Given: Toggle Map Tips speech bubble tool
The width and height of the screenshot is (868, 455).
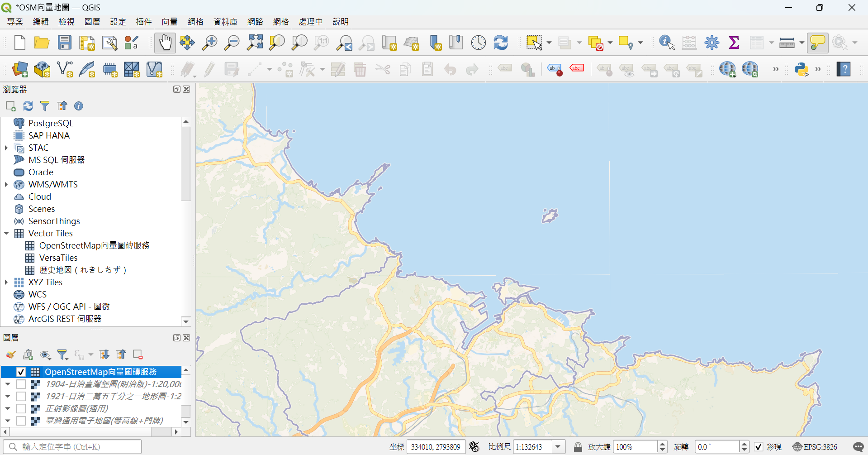Looking at the screenshot, I should tap(817, 43).
